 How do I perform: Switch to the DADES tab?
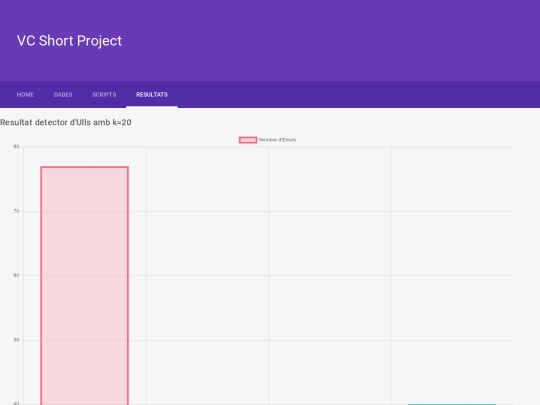click(x=63, y=94)
